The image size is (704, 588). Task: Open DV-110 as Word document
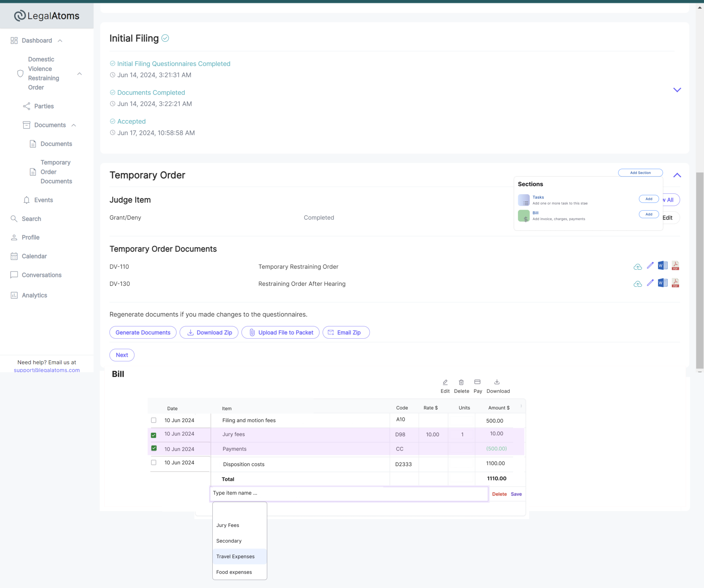[x=662, y=265]
